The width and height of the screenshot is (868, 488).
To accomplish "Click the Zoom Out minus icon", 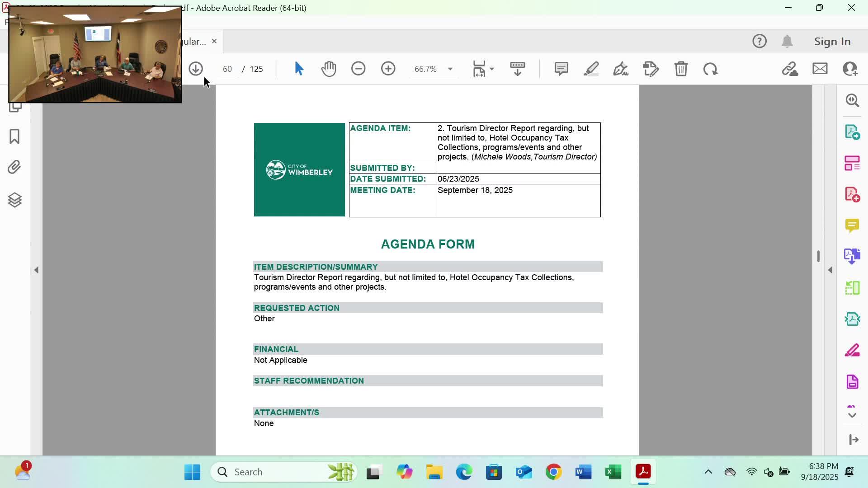I will [x=358, y=69].
